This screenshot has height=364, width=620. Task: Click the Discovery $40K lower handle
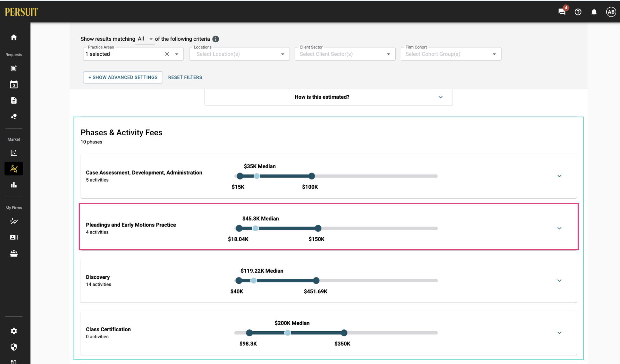point(238,280)
